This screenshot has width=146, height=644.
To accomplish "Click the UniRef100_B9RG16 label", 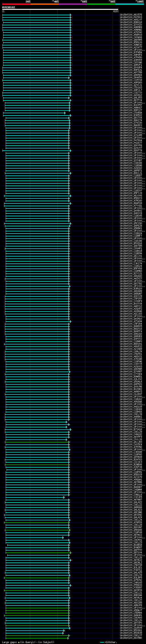I will [x=131, y=22].
